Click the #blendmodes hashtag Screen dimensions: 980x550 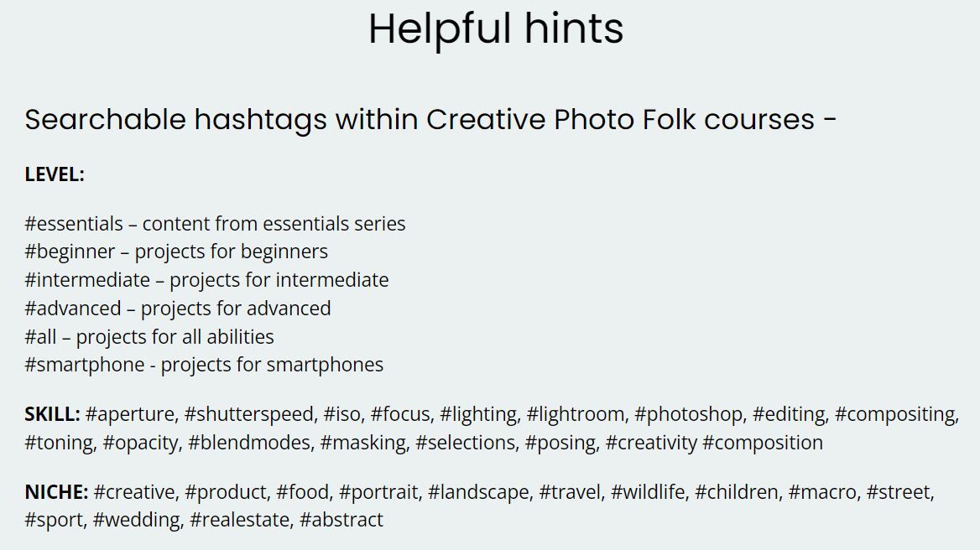click(x=248, y=443)
